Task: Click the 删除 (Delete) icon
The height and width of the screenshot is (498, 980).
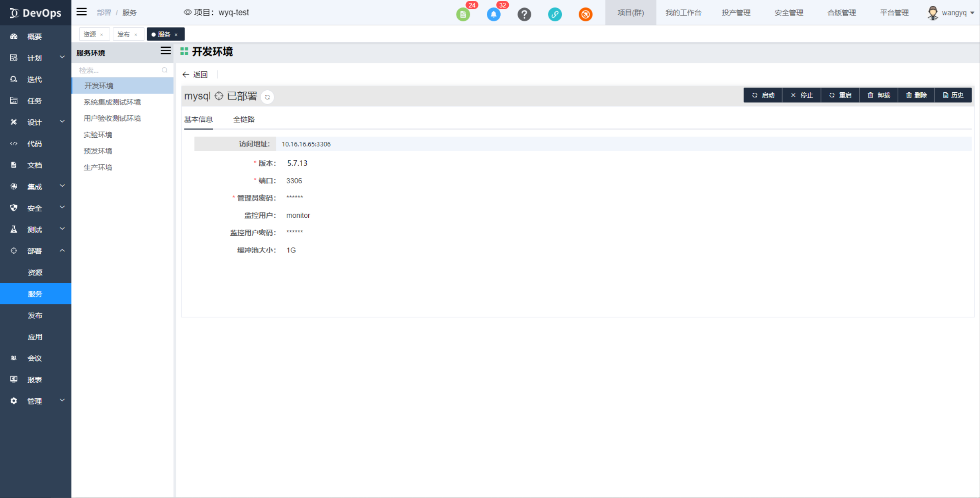Action: click(x=917, y=95)
